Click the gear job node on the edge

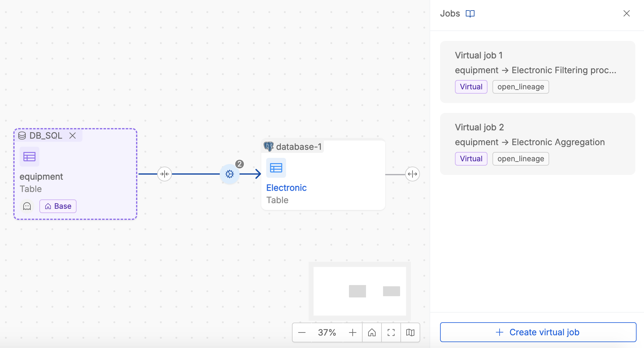(x=230, y=174)
